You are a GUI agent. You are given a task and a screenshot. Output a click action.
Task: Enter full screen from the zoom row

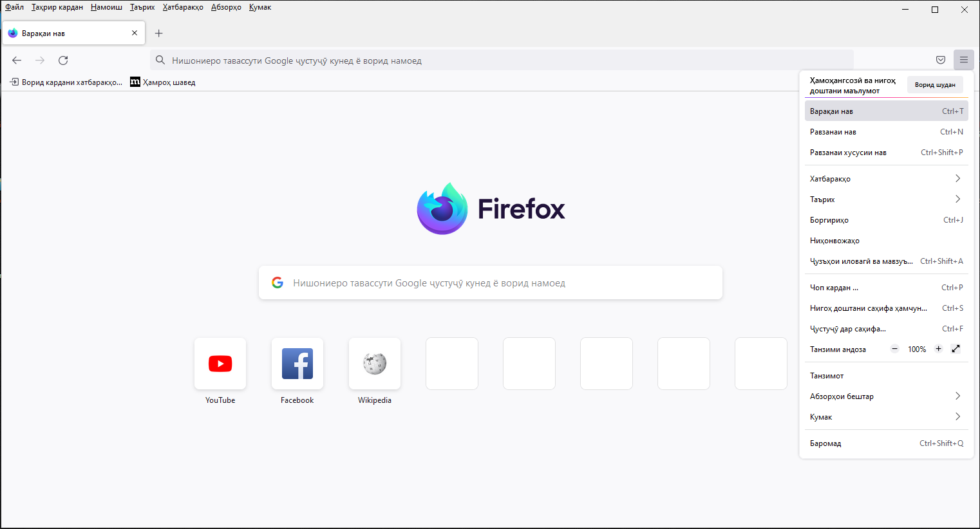[x=956, y=349]
